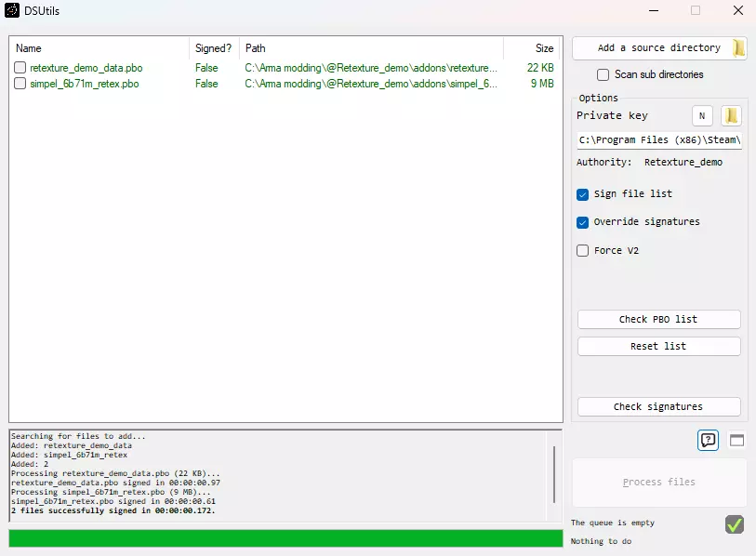Enable Force V2 checkbox

coord(582,251)
